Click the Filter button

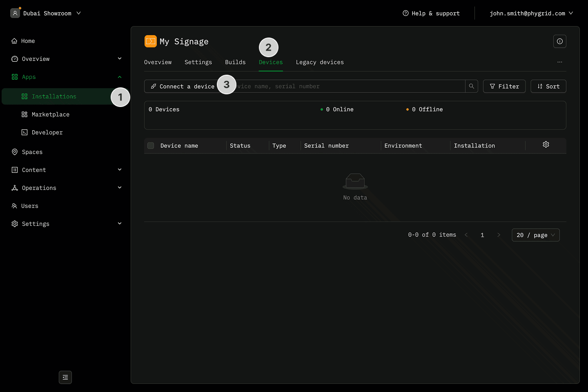coord(504,86)
